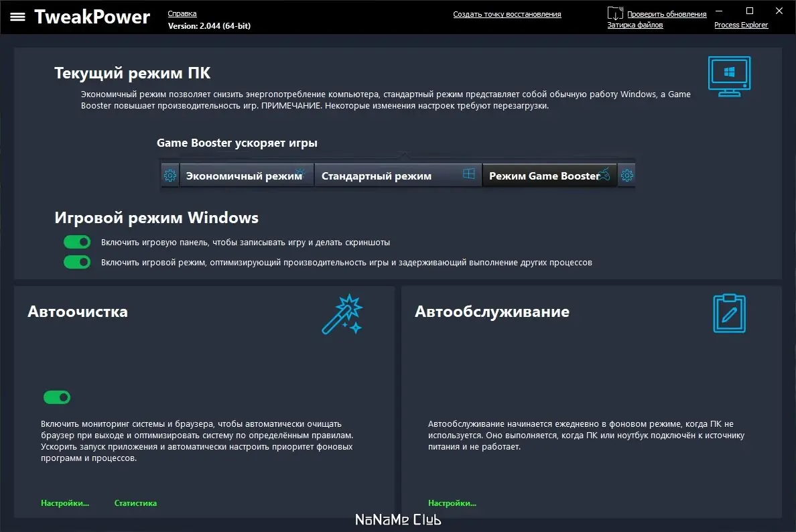Toggle Windows game mode optimization switch
The image size is (796, 532).
[77, 262]
